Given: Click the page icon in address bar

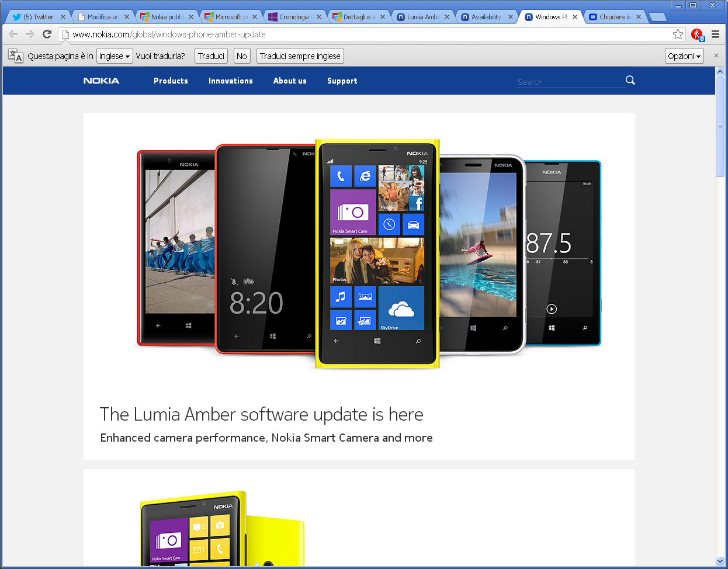Looking at the screenshot, I should [65, 34].
